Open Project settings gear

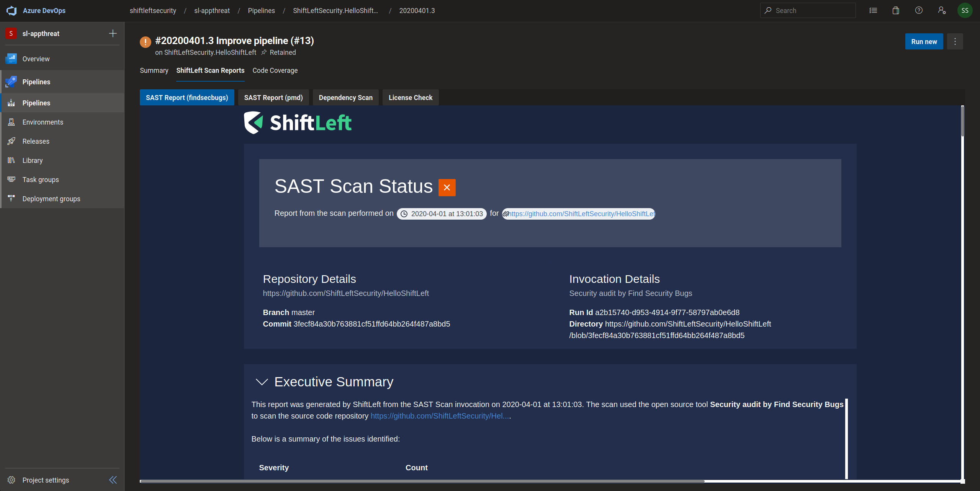tap(11, 480)
